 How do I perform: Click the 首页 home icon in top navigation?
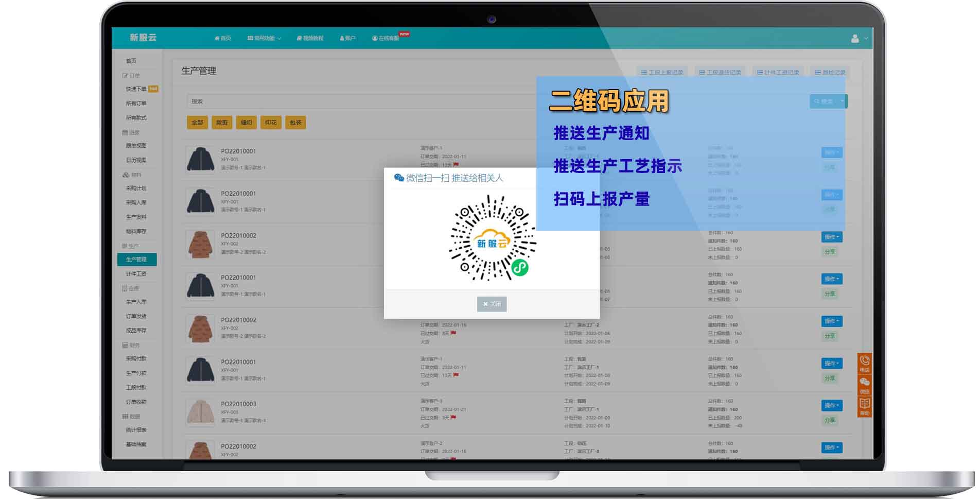click(x=217, y=38)
